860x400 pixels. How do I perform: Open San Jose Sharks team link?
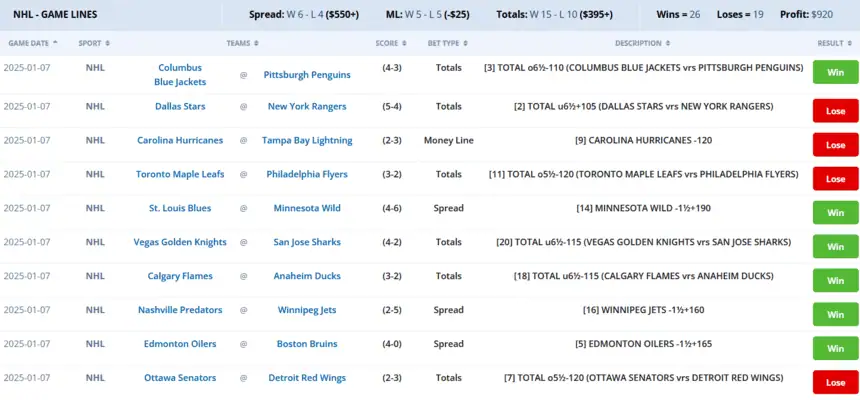(x=307, y=243)
